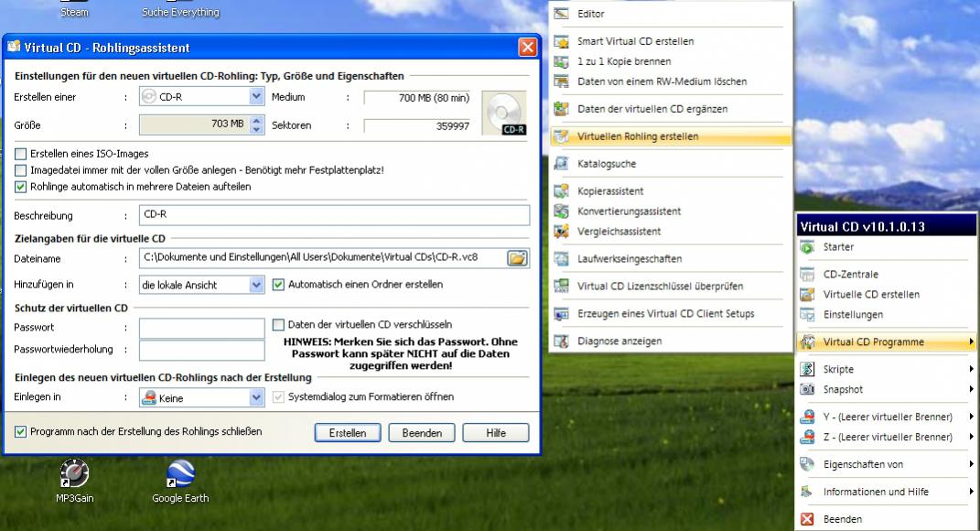
Task: Increase Größe with stepper up arrow
Action: tap(256, 120)
